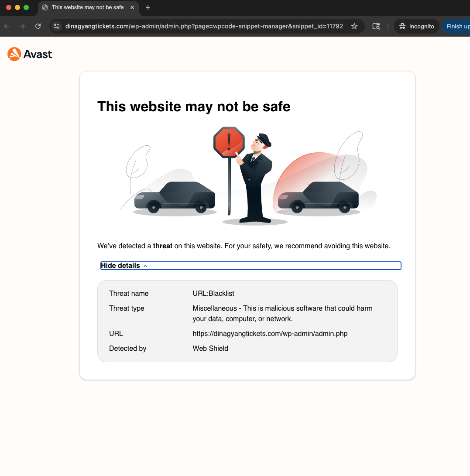Open a new tab with plus icon
The image size is (470, 476).
pos(148,7)
